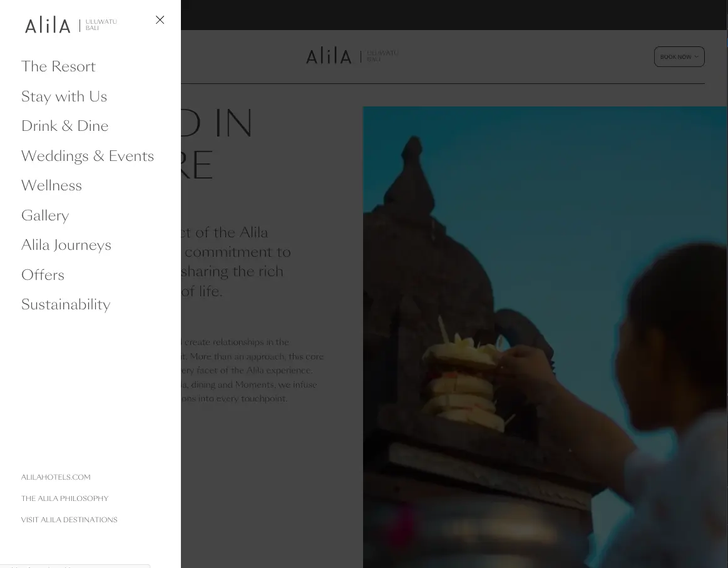Go to Drink & Dine
The image size is (728, 568).
click(64, 126)
